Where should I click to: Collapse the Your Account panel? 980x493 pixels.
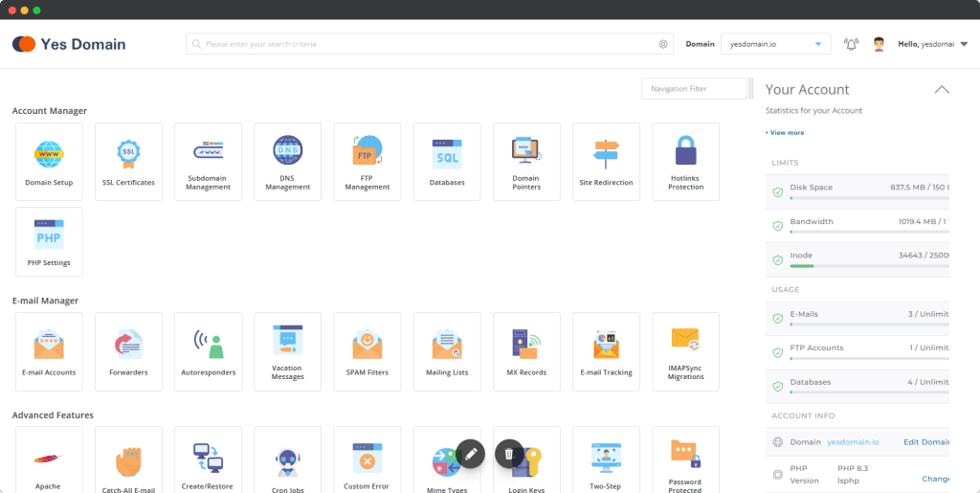942,89
